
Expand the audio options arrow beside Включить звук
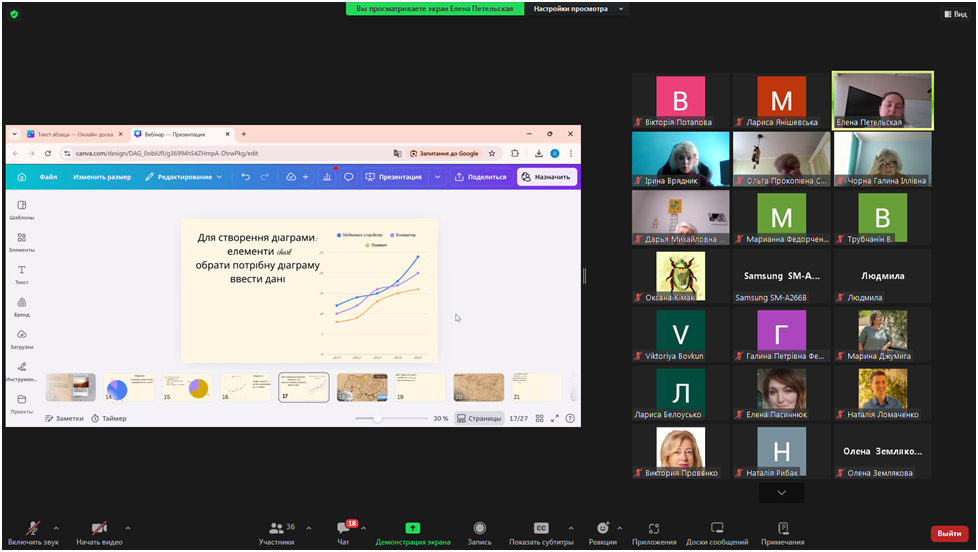[56, 528]
